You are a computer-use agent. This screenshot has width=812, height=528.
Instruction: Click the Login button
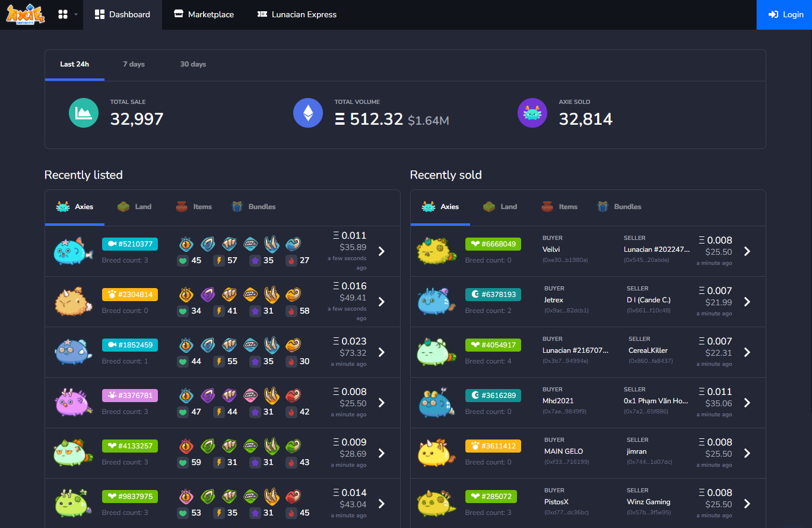pos(785,14)
